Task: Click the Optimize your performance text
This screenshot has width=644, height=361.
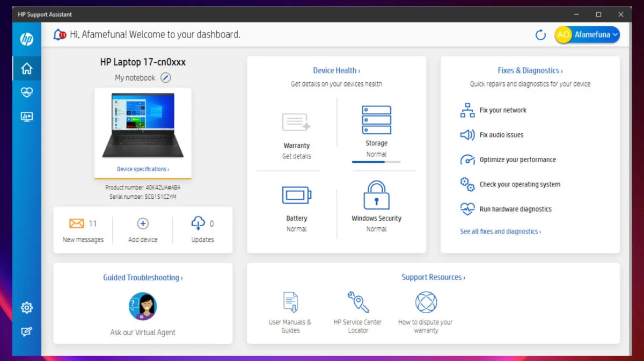Action: pos(518,160)
